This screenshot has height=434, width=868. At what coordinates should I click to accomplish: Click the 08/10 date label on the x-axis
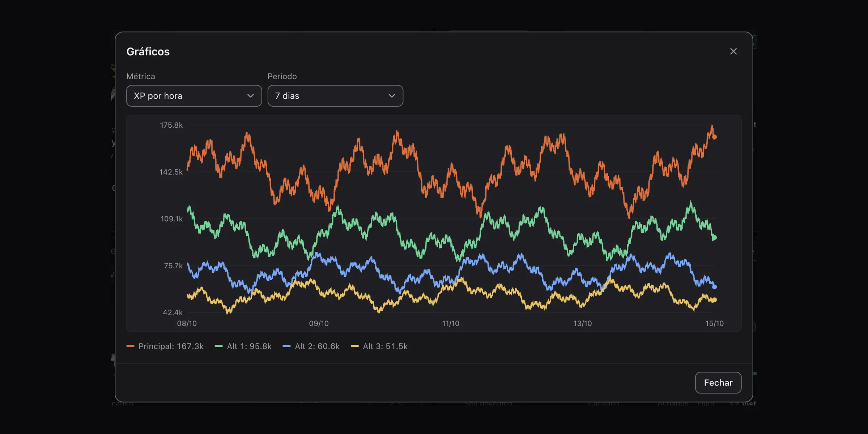tap(187, 323)
